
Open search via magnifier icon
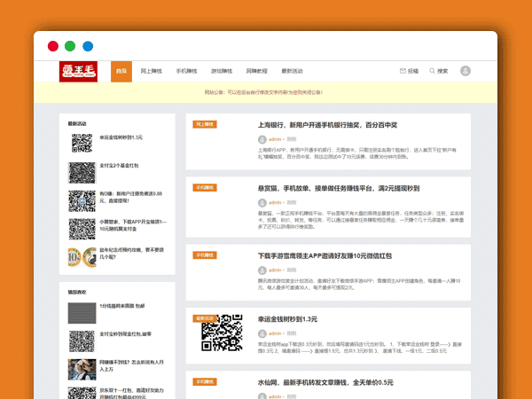click(432, 71)
